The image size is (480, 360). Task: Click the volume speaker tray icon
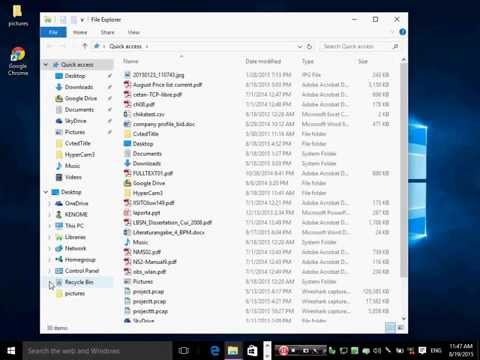point(377,350)
